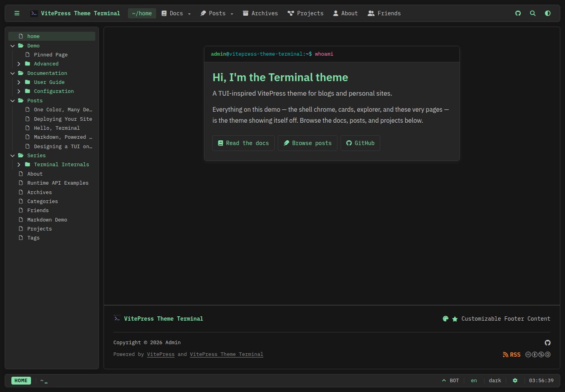Screen dimensions: 565x392
Task: Switch language via en status item
Action: pos(474,381)
